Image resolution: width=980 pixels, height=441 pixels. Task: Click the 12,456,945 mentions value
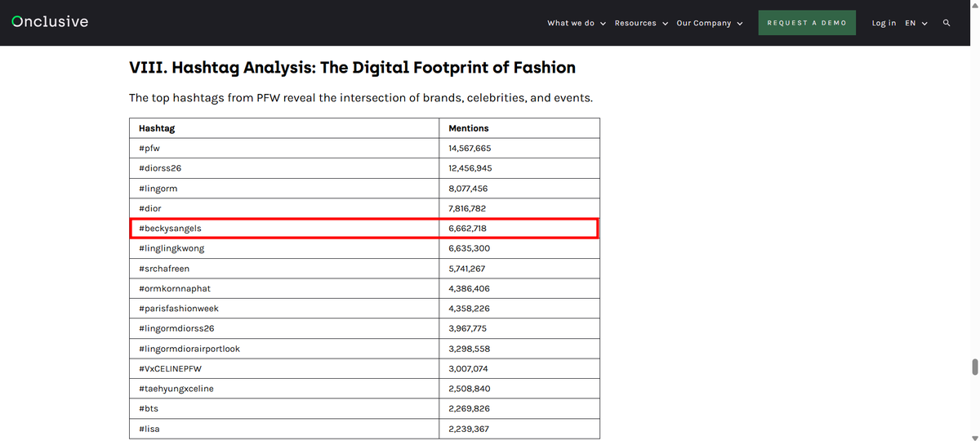point(470,168)
